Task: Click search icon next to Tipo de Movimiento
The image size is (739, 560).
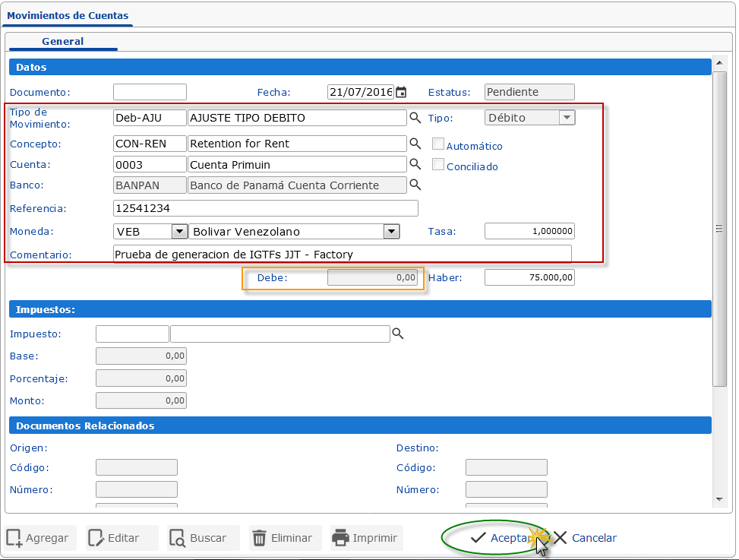Action: click(x=415, y=118)
